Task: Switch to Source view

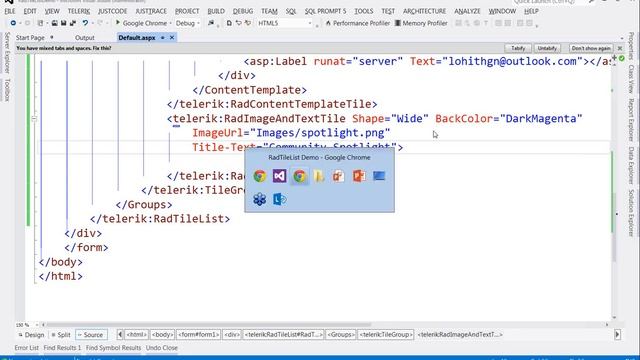Action: coord(91,335)
